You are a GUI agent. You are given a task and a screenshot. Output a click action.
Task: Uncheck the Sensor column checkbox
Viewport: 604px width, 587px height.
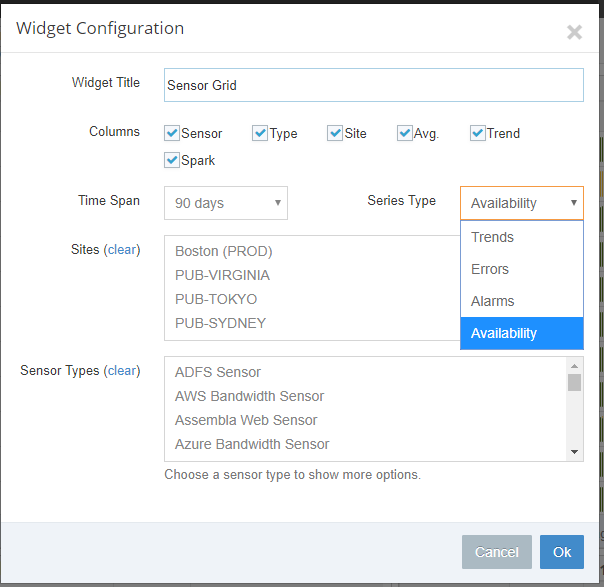click(x=172, y=133)
